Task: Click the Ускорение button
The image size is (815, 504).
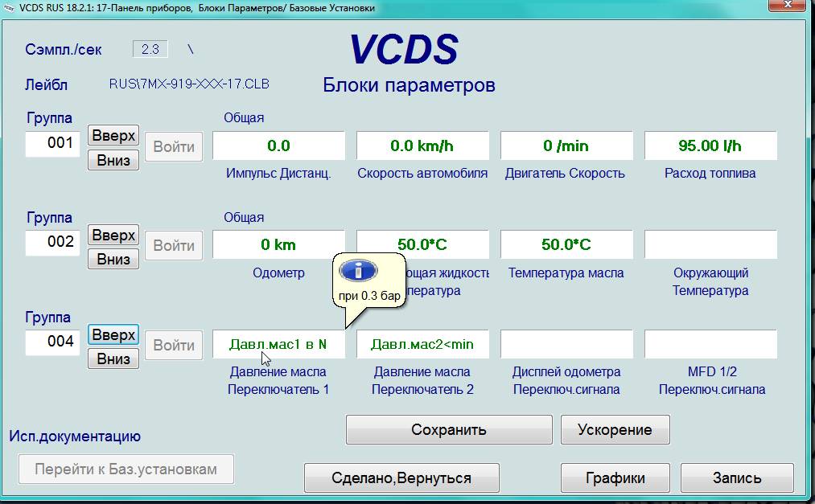Action: (615, 429)
